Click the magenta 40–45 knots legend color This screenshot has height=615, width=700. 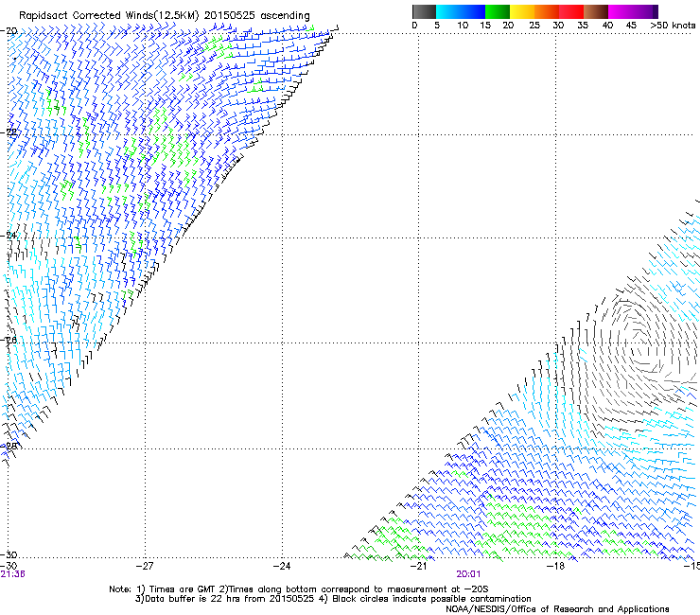[621, 11]
